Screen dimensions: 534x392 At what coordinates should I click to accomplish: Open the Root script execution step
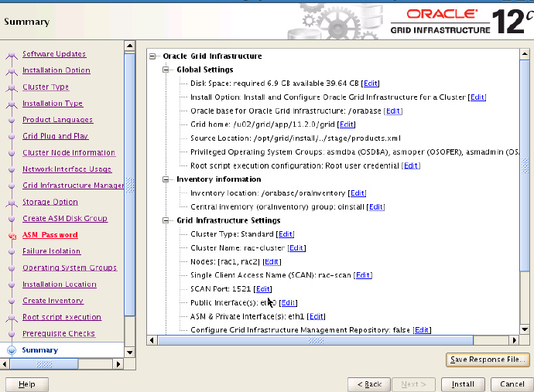click(62, 317)
